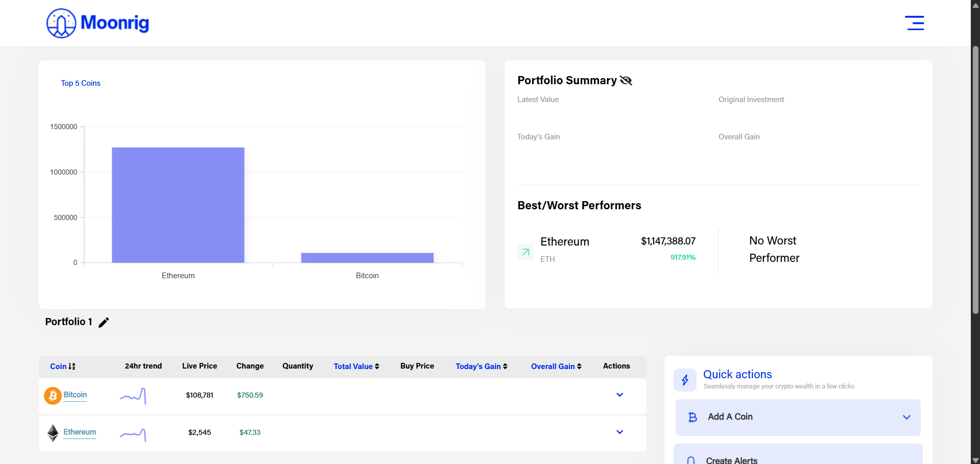Click the 917.91% gain percentage
Screen dimensions: 980x464
(683, 257)
